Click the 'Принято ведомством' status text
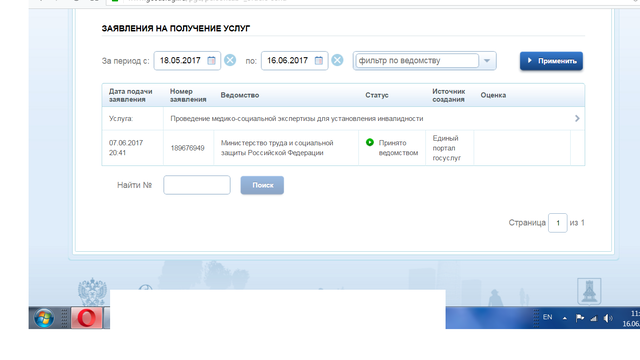Image resolution: width=640 pixels, height=360 pixels. pyautogui.click(x=398, y=148)
